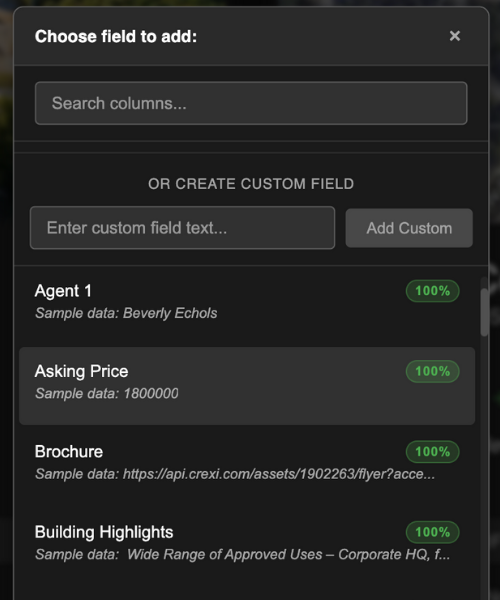Click the field list scrollbar thumb
This screenshot has width=500, height=600.
484,312
